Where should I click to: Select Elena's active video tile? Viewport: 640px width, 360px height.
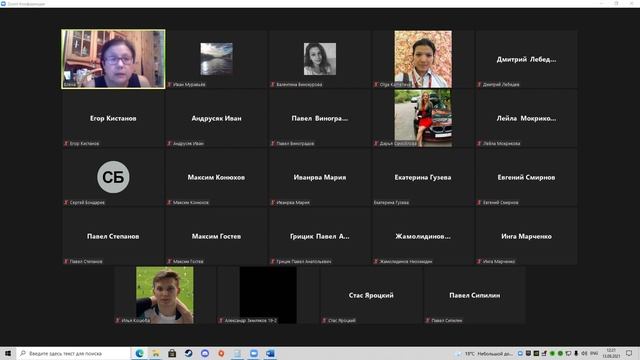tap(113, 59)
